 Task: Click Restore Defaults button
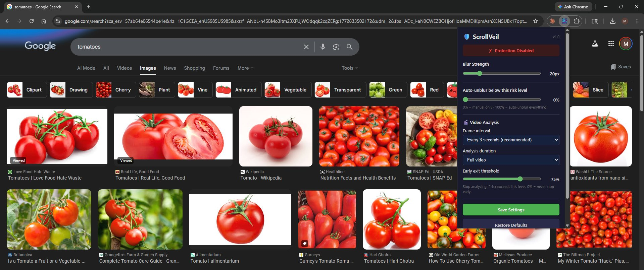pos(511,224)
